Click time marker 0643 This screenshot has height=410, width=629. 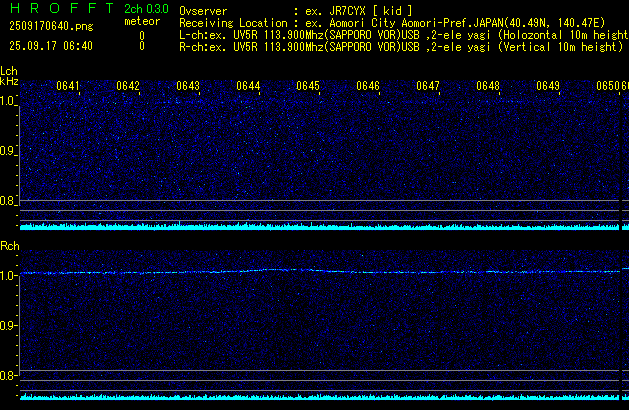tap(188, 86)
